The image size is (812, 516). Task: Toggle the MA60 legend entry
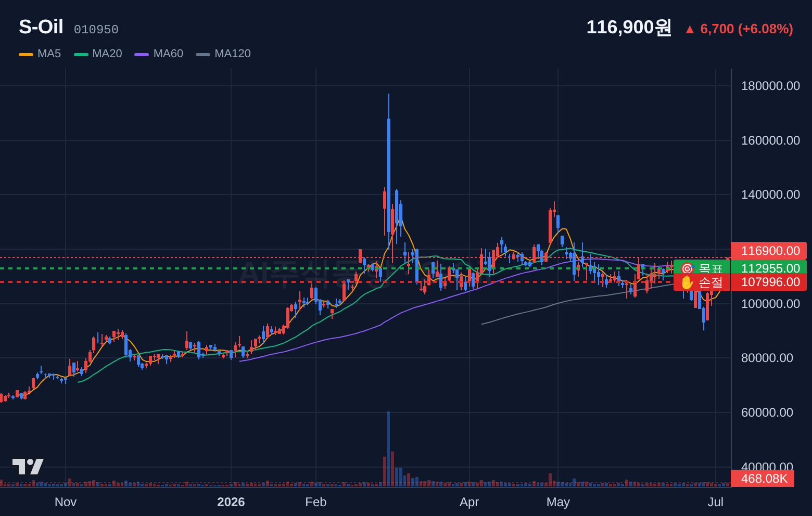pyautogui.click(x=159, y=54)
